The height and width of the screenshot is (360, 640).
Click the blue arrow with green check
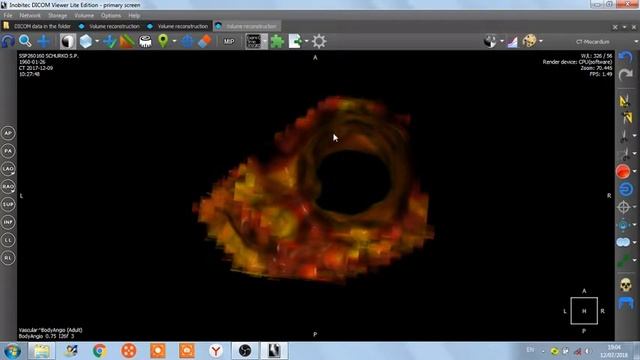point(109,41)
